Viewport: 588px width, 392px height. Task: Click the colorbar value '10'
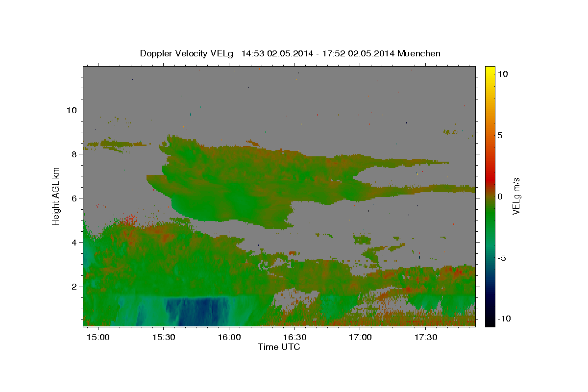503,74
